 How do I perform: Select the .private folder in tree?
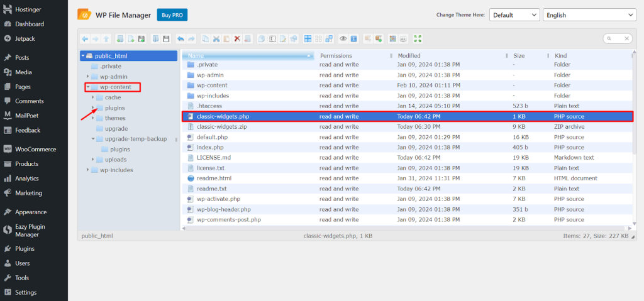click(111, 66)
